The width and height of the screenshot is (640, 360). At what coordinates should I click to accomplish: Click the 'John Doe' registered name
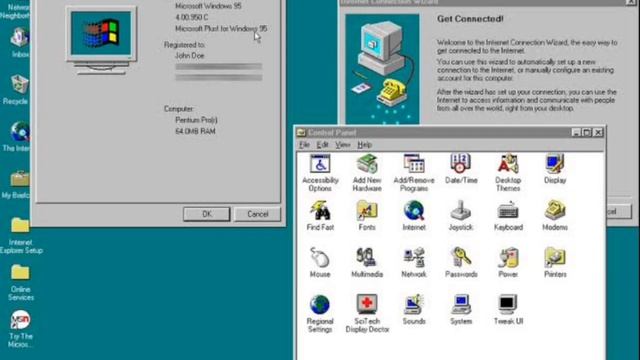point(190,56)
